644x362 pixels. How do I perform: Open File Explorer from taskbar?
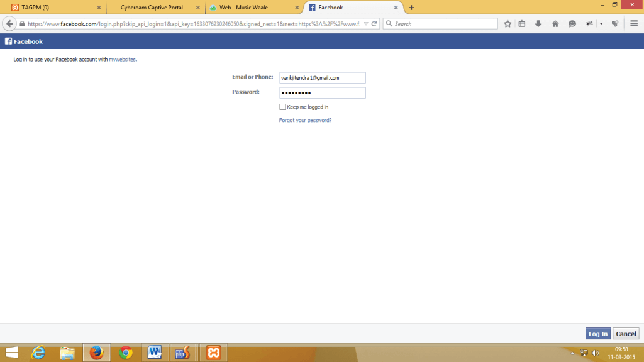(x=67, y=353)
